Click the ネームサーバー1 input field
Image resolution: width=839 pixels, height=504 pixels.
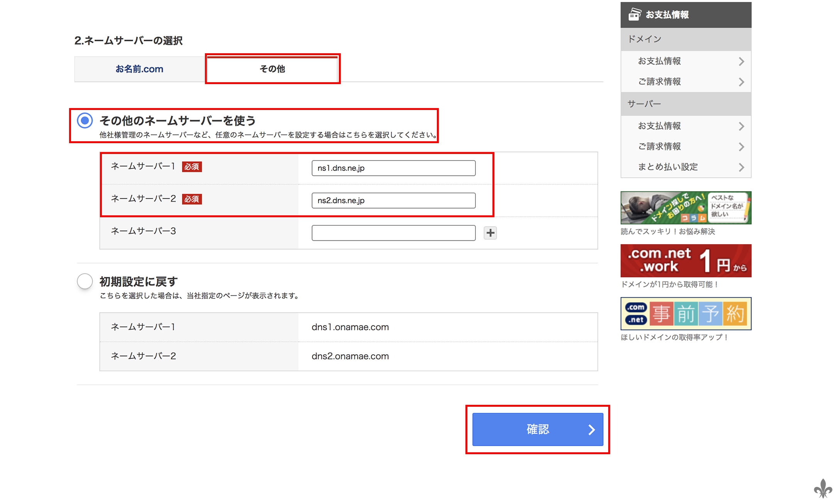coord(393,168)
